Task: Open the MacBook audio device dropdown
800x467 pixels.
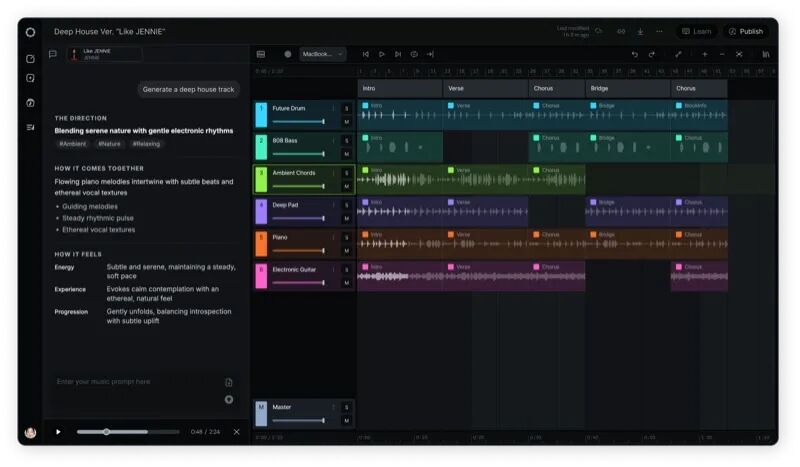Action: pos(322,54)
